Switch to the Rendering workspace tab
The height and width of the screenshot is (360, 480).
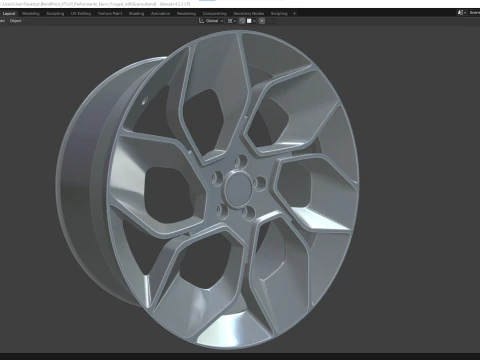click(186, 14)
